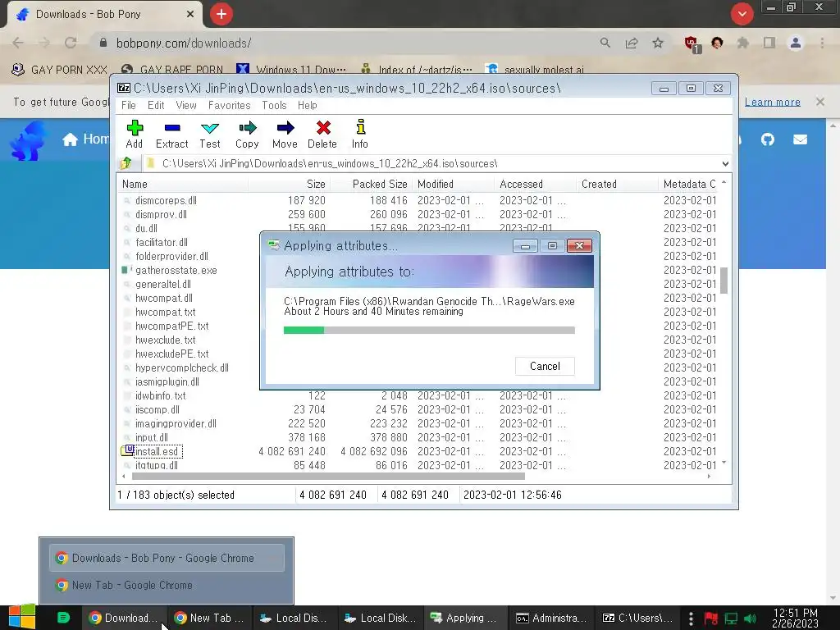The image size is (840, 630).
Task: Open Windows 11 Download bookmark
Action: pyautogui.click(x=292, y=70)
